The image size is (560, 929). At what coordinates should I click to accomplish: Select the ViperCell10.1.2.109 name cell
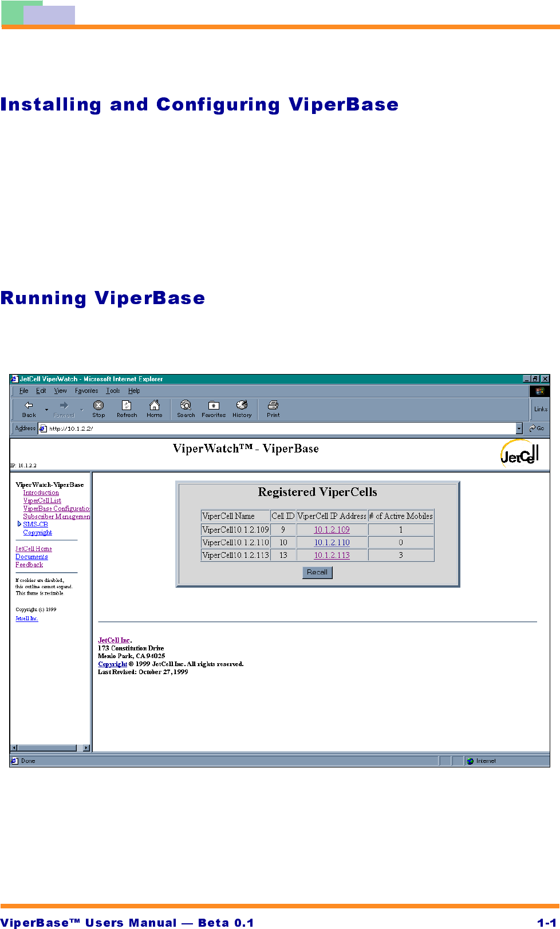click(x=235, y=530)
